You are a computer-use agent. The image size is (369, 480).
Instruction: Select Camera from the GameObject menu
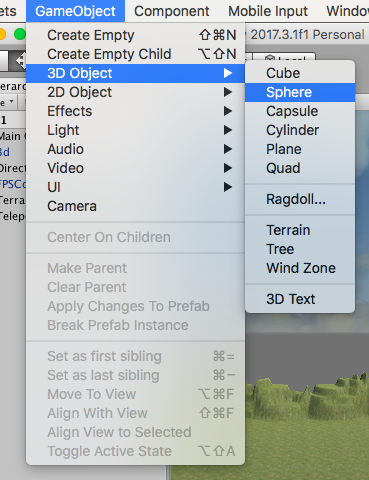pyautogui.click(x=135, y=206)
